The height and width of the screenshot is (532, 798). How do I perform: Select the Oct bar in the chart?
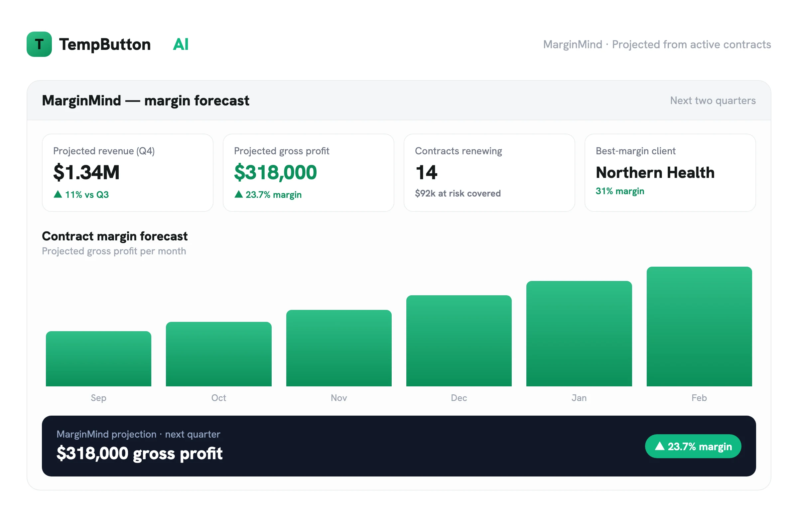(218, 354)
